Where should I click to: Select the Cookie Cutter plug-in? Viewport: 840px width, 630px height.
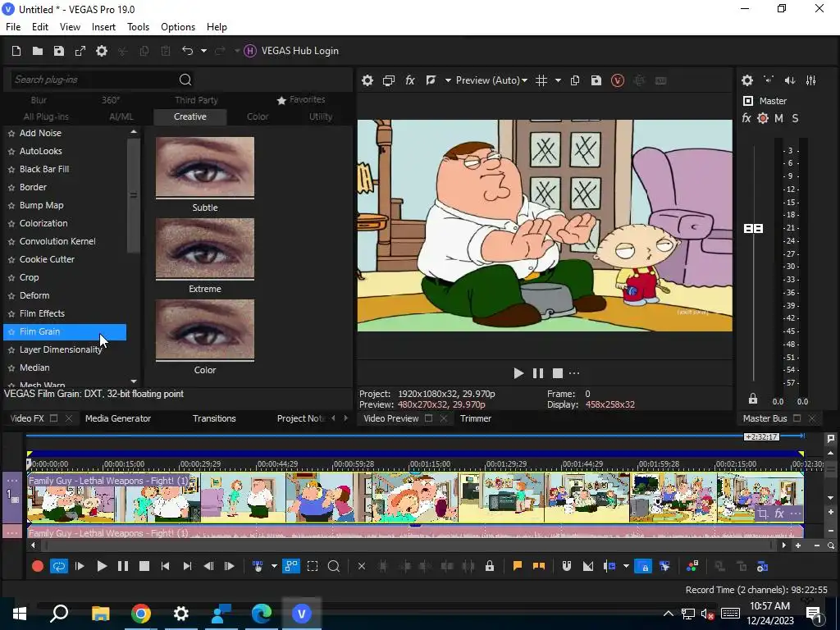click(x=47, y=259)
